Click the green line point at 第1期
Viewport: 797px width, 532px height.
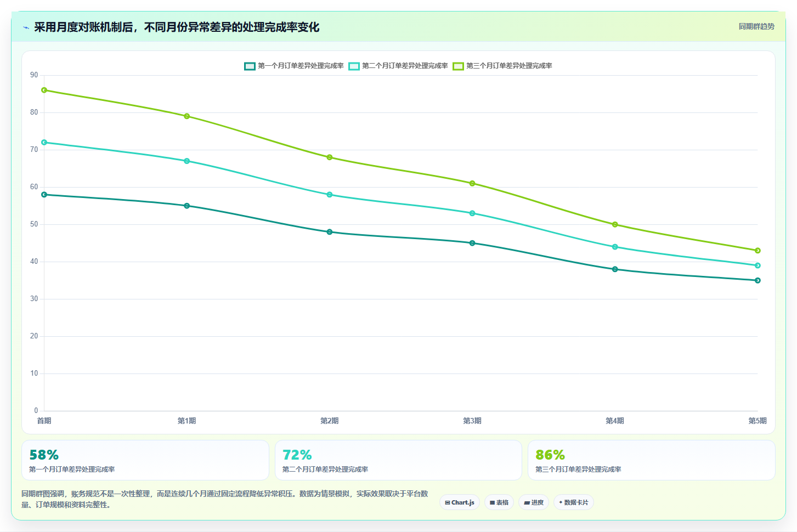click(x=187, y=116)
